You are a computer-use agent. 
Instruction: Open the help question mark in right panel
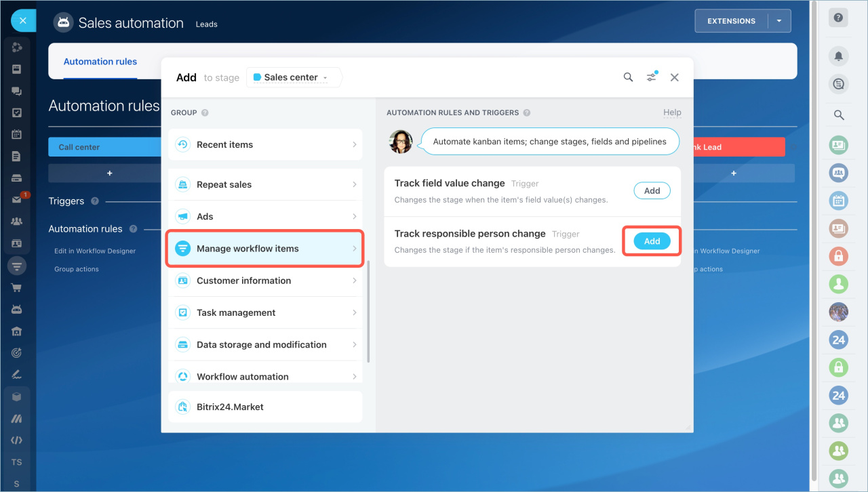839,18
